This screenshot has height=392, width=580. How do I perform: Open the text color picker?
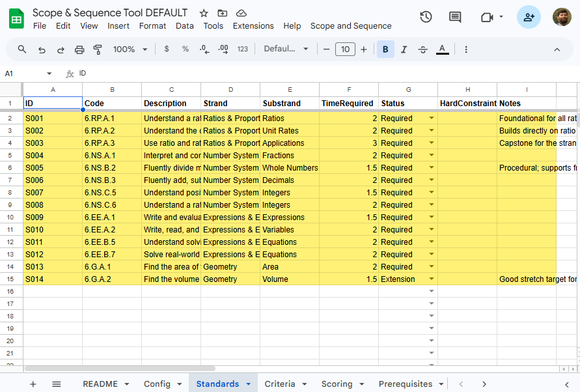point(443,49)
